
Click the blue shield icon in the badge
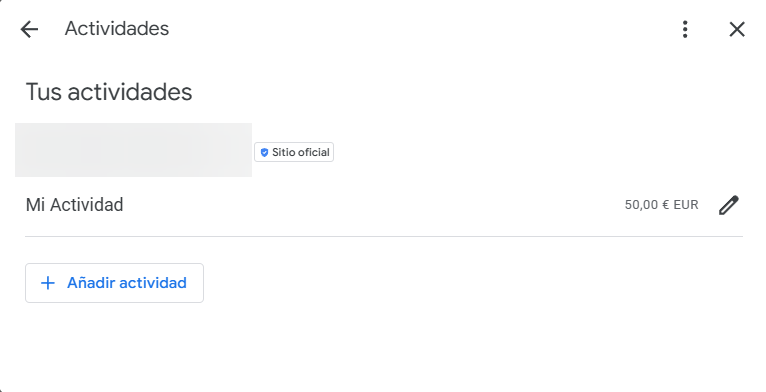pos(264,152)
